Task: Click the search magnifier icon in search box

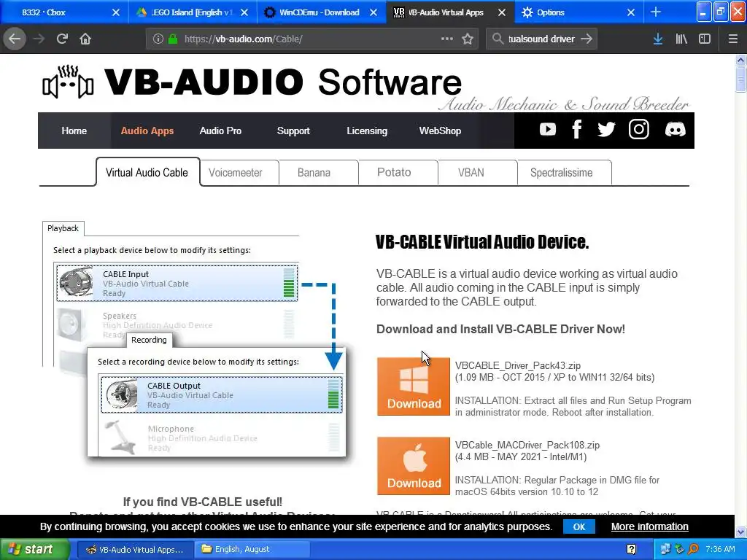Action: coord(498,39)
